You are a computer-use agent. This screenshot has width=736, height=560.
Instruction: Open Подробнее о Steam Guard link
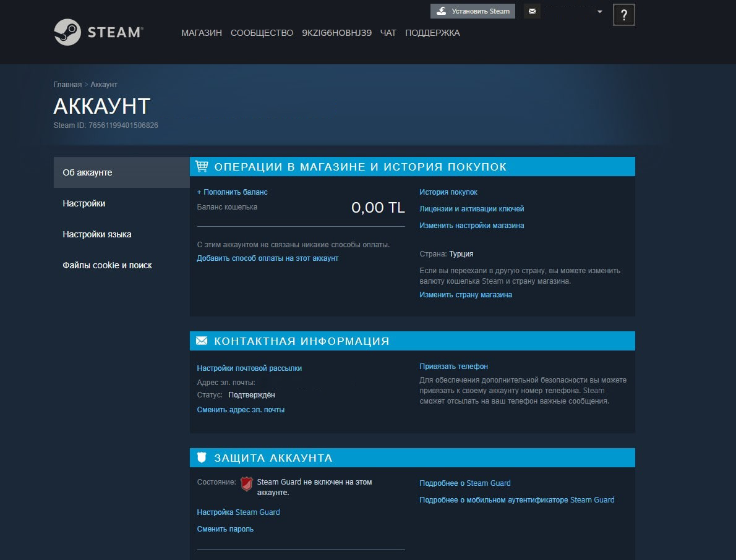click(465, 483)
